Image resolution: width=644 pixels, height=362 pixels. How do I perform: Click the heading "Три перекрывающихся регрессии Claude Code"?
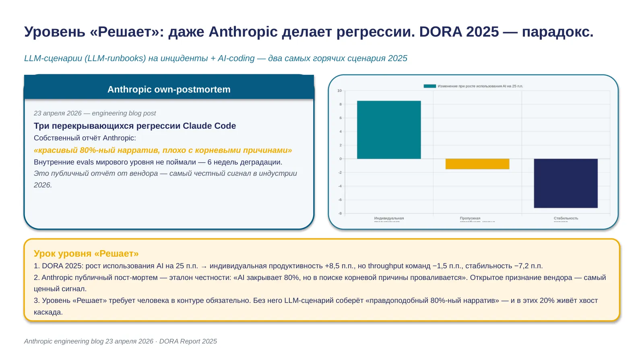pyautogui.click(x=135, y=126)
